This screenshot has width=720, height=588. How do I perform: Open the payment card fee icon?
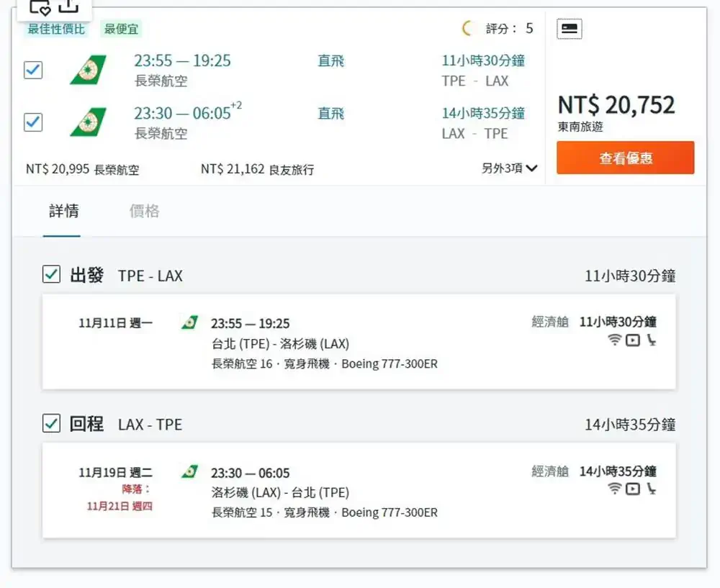[570, 29]
